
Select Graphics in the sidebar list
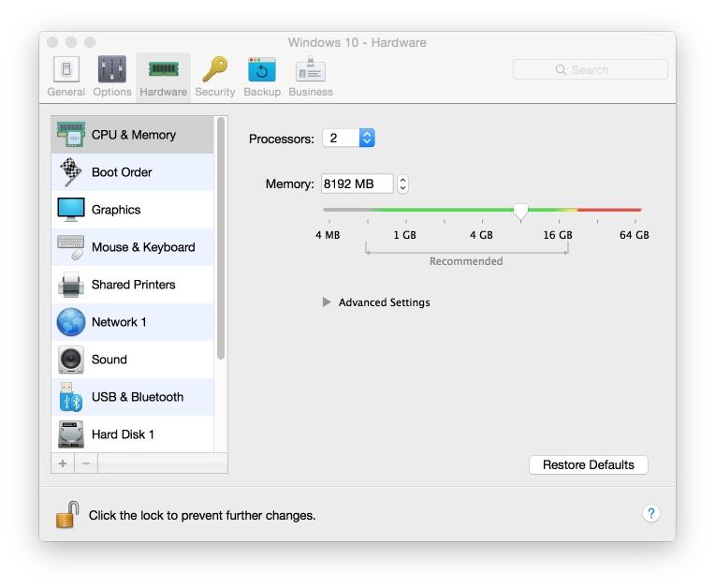click(132, 210)
